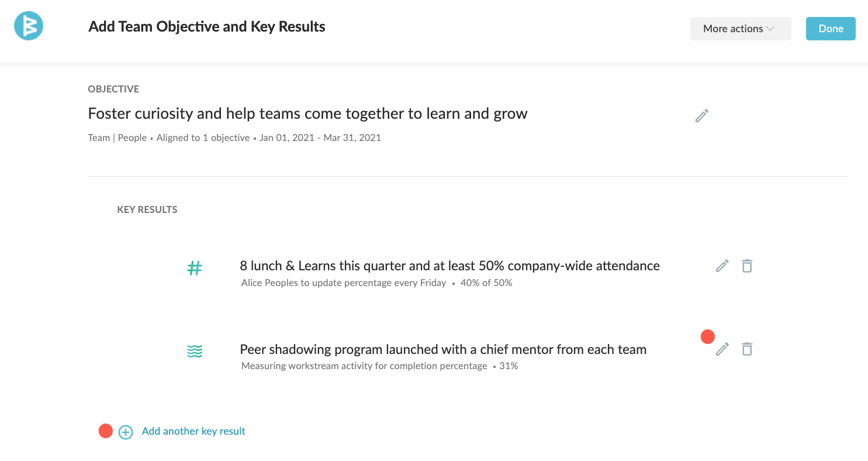Edit the Peer shadowing key result
868x461 pixels.
pos(722,349)
